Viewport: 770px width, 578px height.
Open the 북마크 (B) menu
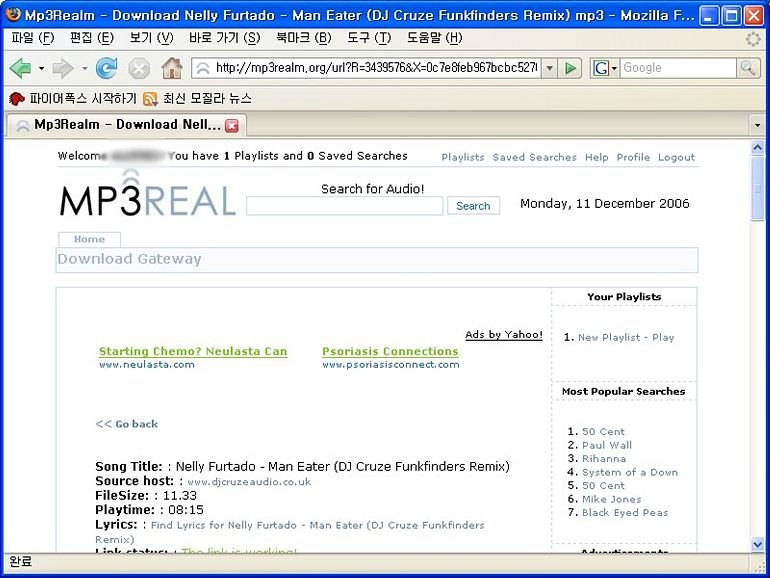(304, 38)
